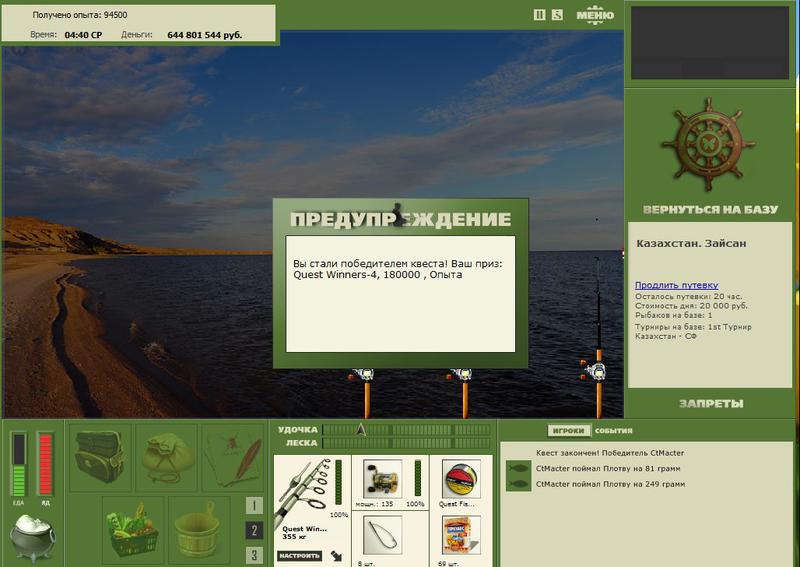The width and height of the screenshot is (800, 567).
Task: Click the money value 644 801 544 руб.
Action: click(205, 35)
